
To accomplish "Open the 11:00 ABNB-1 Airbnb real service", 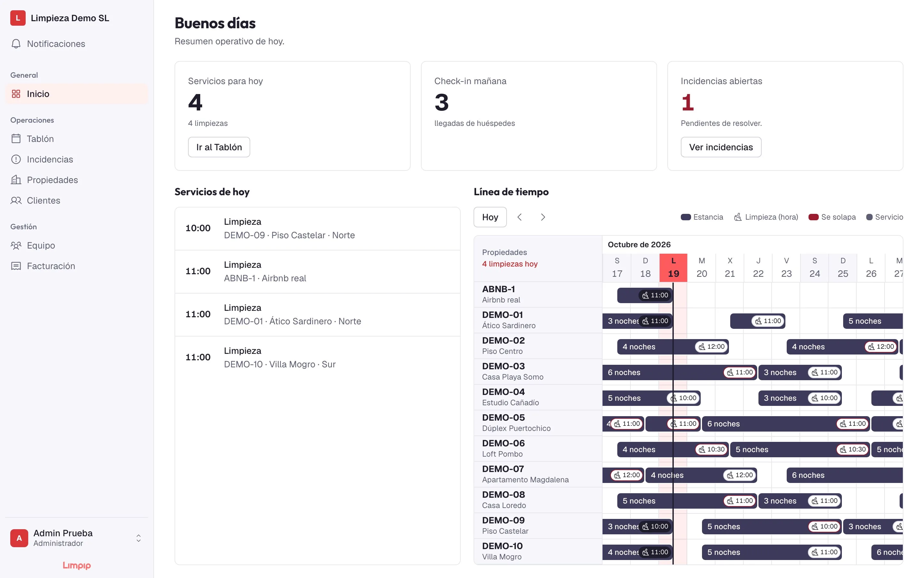I will click(x=317, y=272).
